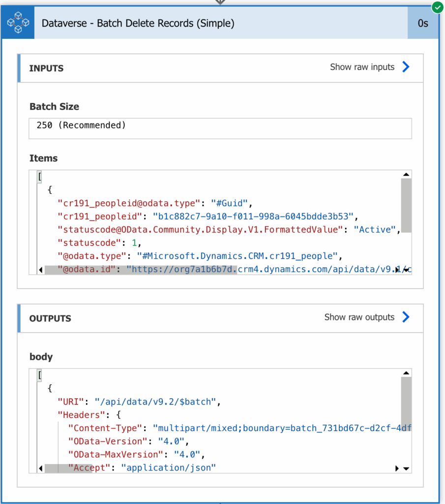This screenshot has width=445, height=504.
Task: Click the Items label
Action: [x=43, y=158]
